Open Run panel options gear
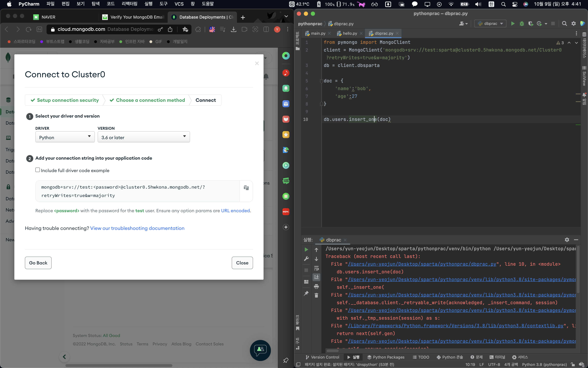 tap(567, 240)
